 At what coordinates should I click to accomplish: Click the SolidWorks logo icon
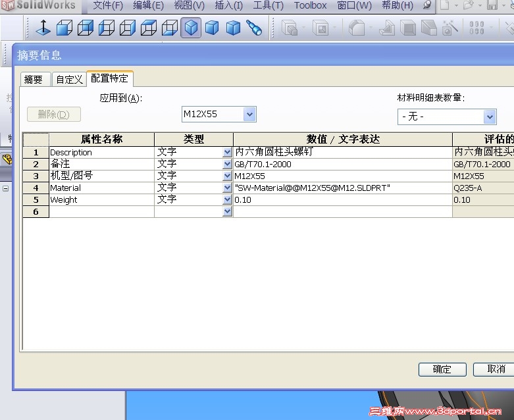pyautogui.click(x=7, y=5)
